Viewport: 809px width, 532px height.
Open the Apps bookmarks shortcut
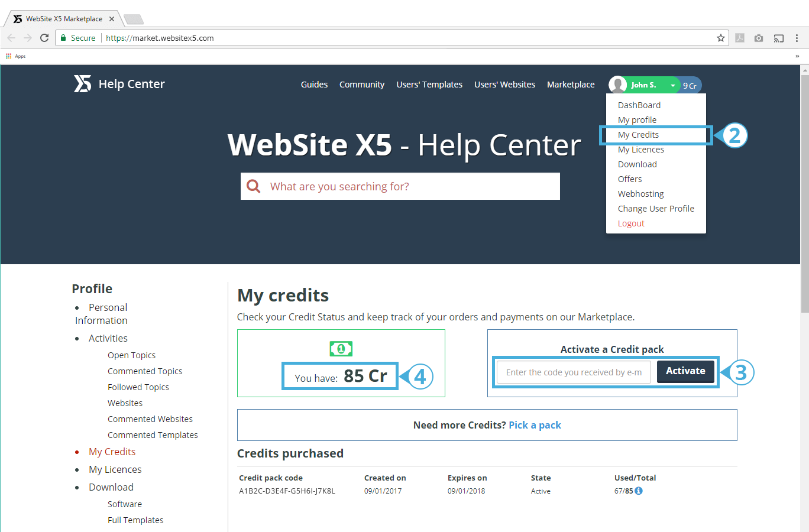pyautogui.click(x=16, y=56)
